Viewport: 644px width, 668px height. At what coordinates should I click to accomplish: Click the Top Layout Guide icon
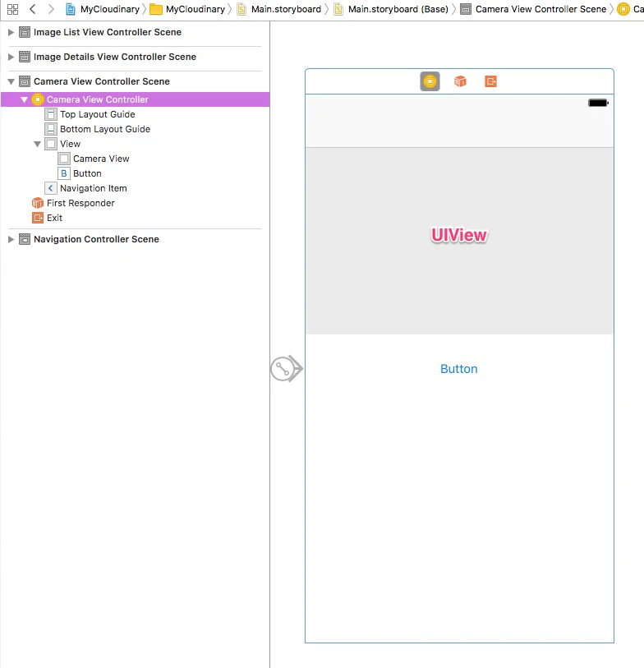[51, 114]
